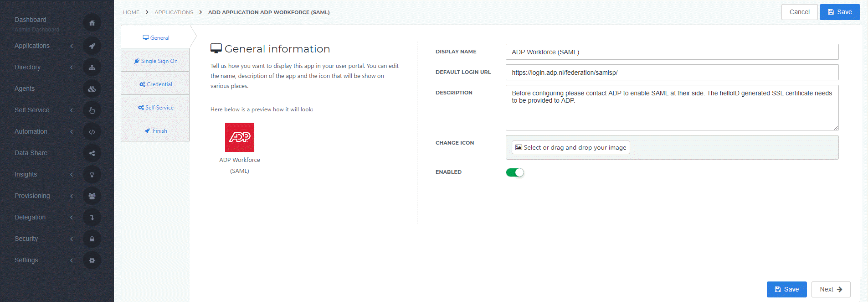This screenshot has height=302, width=868.
Task: Click the Self Service hand pointer icon
Action: [x=92, y=110]
